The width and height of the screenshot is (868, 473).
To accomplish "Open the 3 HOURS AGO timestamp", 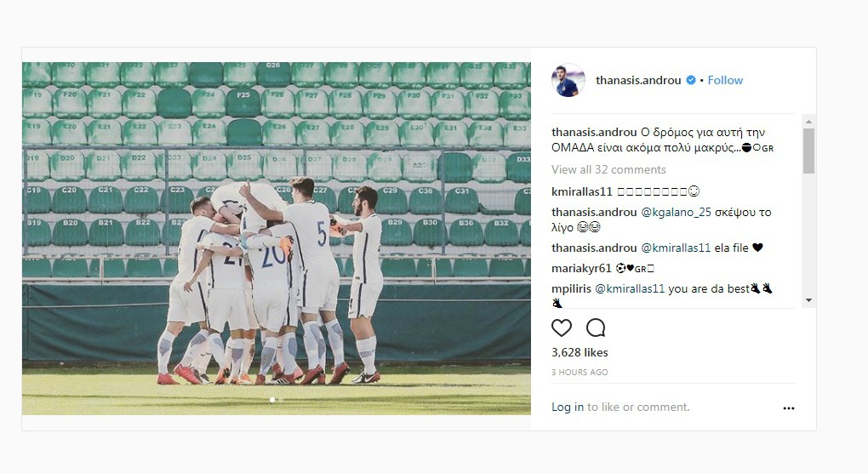I will click(x=580, y=373).
